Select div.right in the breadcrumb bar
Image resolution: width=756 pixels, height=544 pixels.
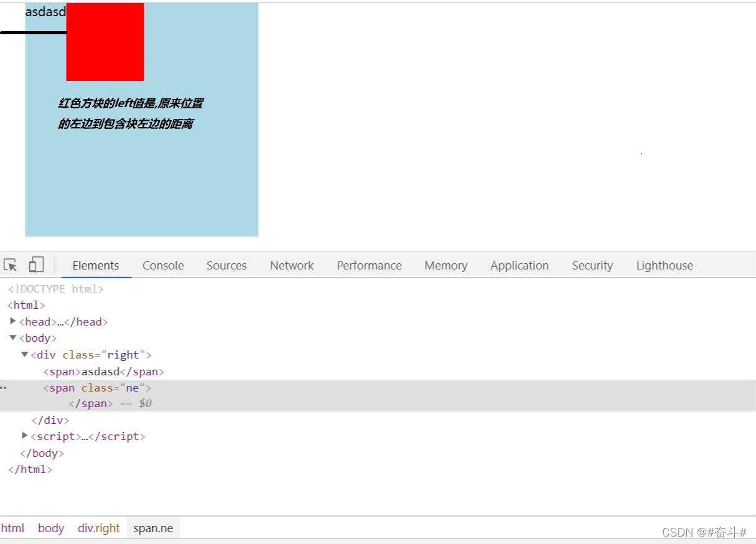click(x=99, y=528)
